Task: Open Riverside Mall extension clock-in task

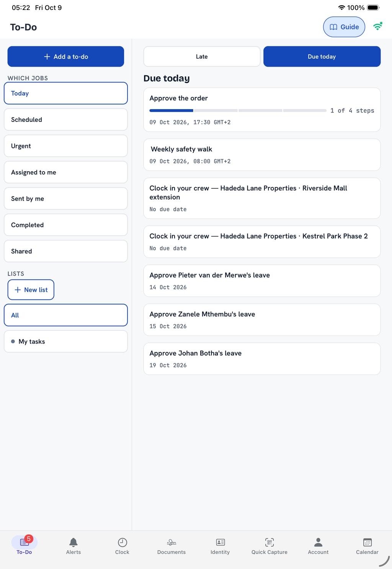Action: point(262,198)
